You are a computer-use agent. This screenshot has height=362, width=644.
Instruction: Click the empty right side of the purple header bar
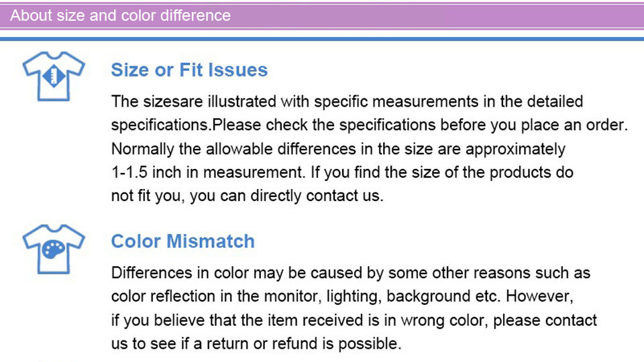(x=470, y=15)
